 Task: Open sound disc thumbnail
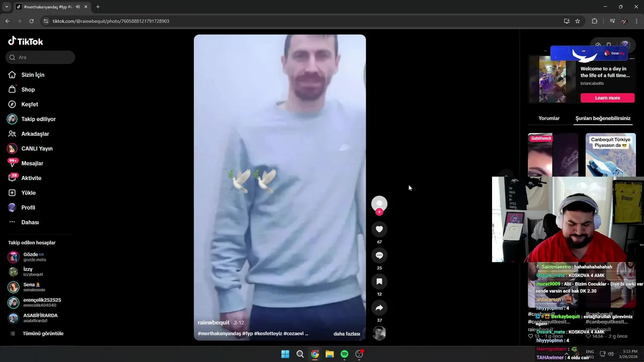(379, 333)
